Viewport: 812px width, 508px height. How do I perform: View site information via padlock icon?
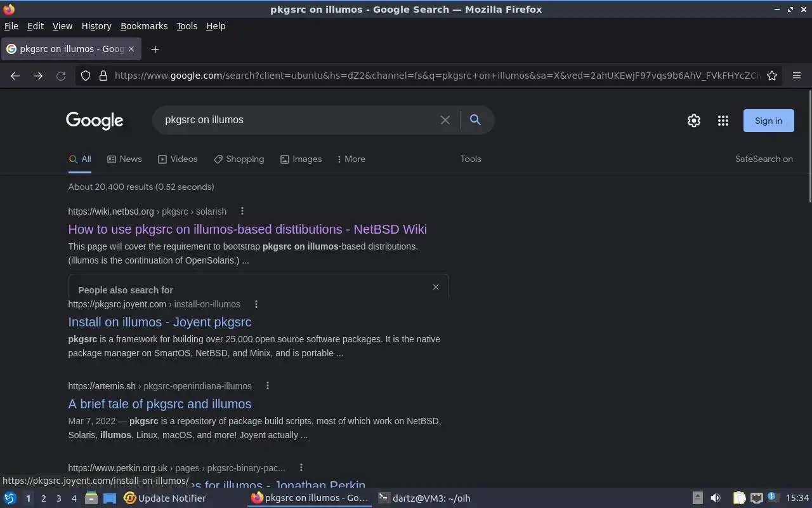[103, 76]
